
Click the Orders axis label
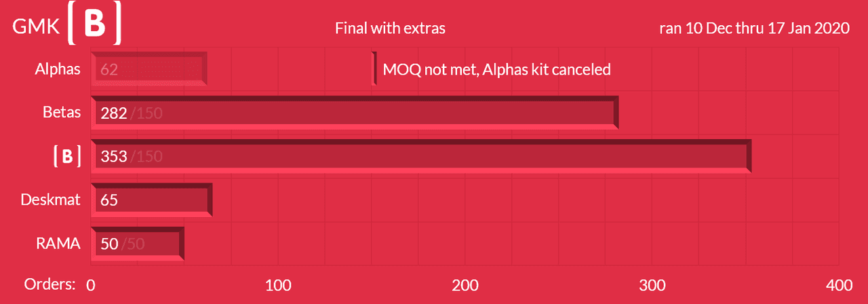click(x=50, y=284)
